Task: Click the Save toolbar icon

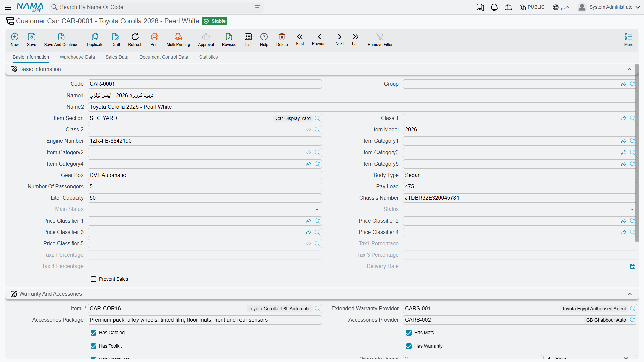Action: coord(32,37)
